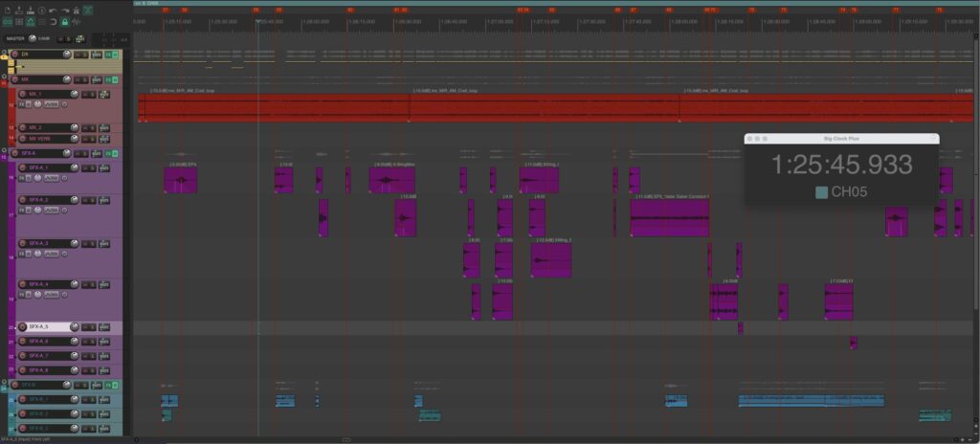980x444 pixels.
Task: Select the DX track name
Action: (x=38, y=55)
